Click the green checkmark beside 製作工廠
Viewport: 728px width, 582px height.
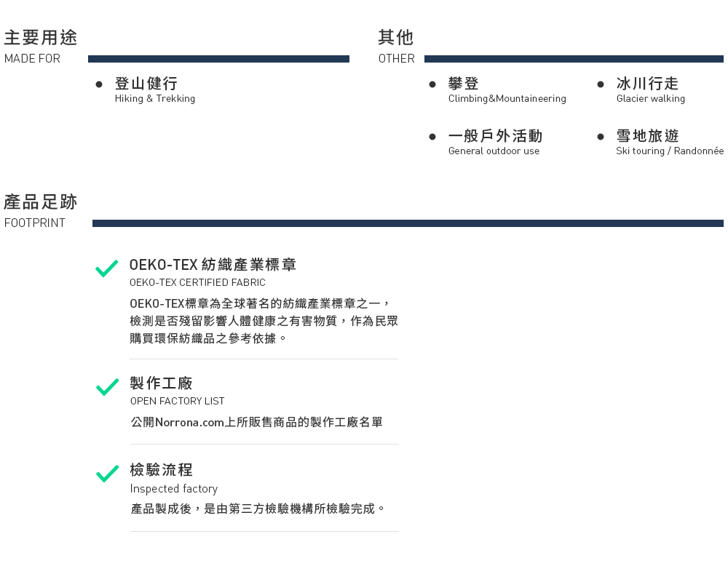click(x=107, y=387)
